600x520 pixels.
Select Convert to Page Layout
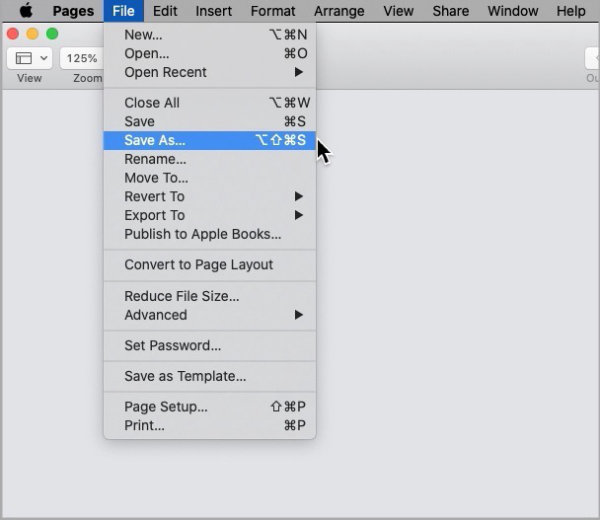210,265
